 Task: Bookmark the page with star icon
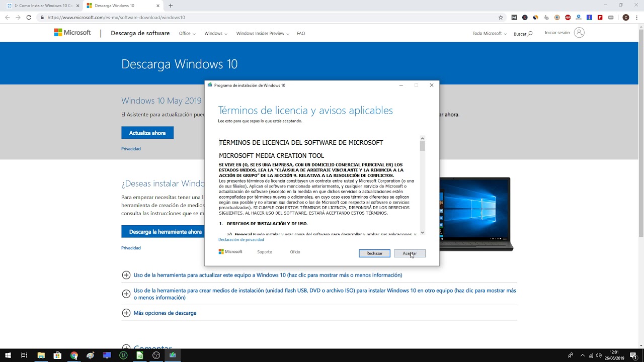501,17
